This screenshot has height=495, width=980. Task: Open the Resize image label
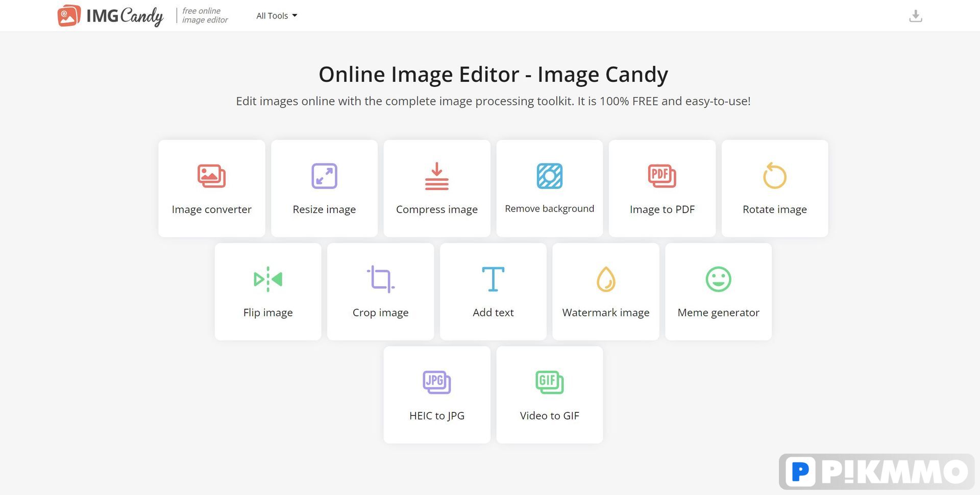tap(324, 209)
